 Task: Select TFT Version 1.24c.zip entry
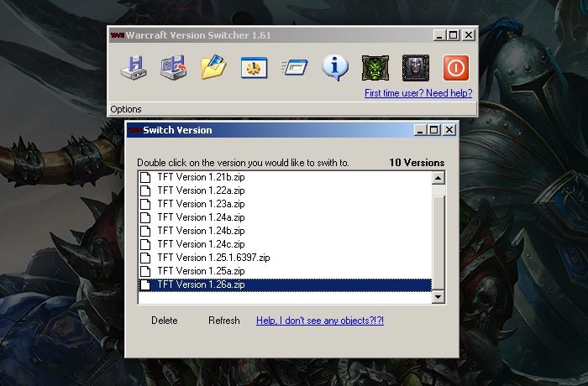[x=201, y=244]
